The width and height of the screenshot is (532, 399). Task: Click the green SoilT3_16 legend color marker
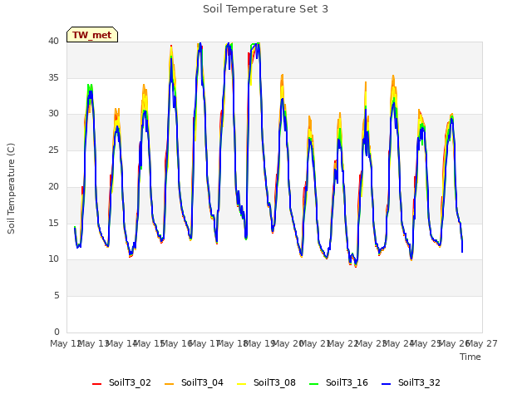pyautogui.click(x=314, y=384)
